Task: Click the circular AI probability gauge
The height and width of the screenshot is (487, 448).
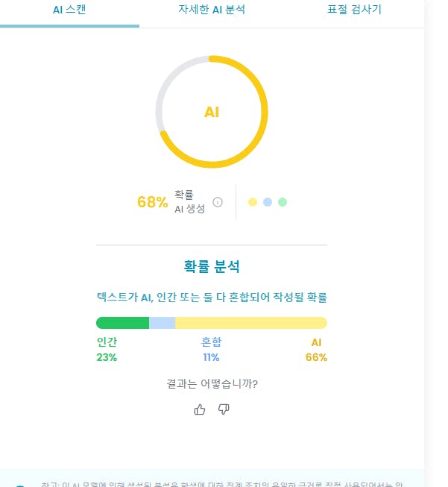Action: (x=212, y=112)
